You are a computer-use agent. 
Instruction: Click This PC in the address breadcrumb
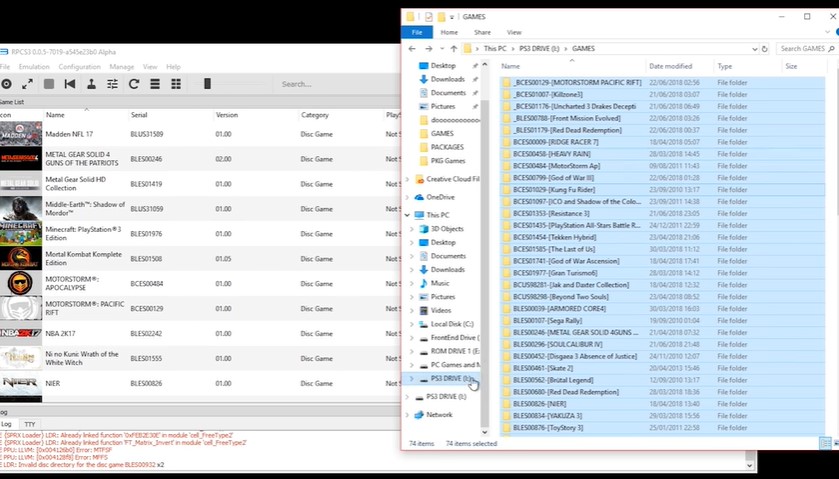495,49
